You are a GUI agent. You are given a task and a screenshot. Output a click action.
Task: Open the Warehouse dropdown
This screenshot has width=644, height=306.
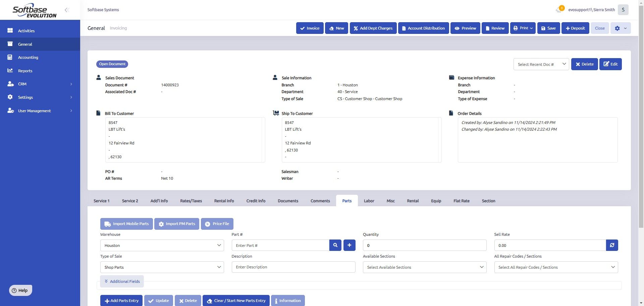tap(162, 245)
